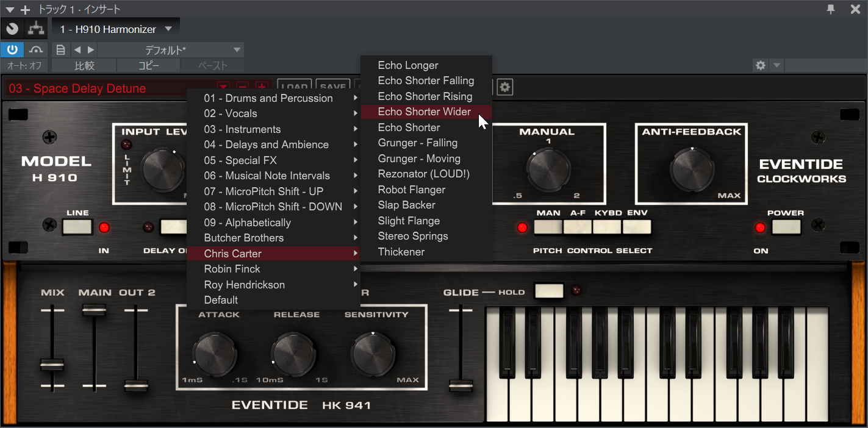Click the 03 - Space Delay Detune preset name

tap(77, 88)
